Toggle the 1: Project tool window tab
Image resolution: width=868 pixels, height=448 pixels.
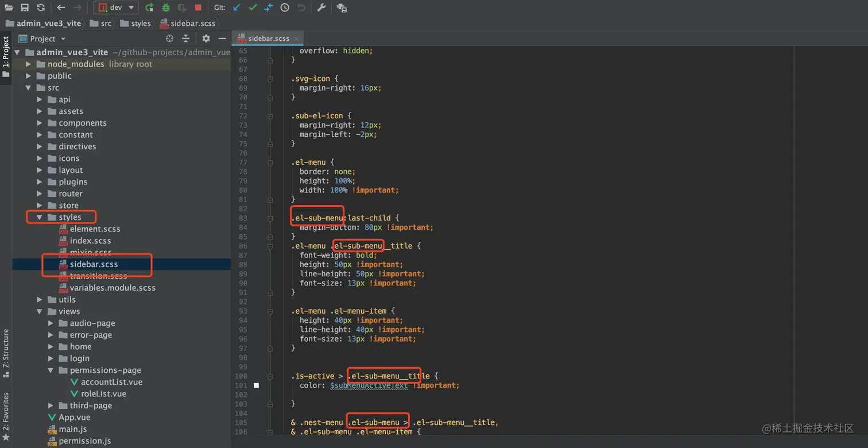[x=6, y=58]
